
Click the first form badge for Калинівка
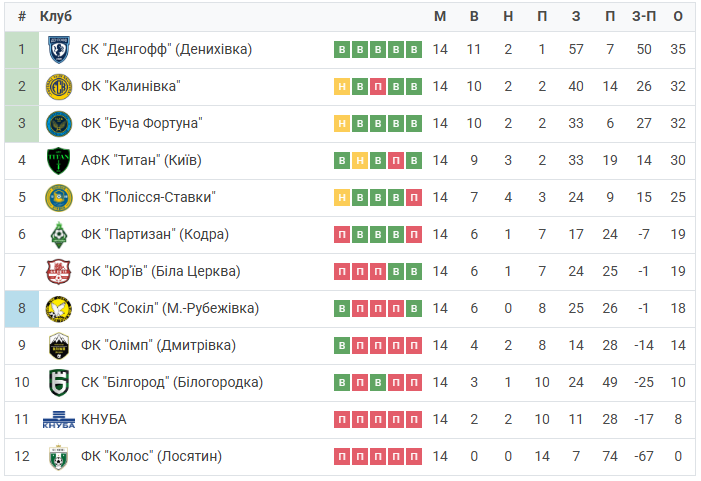pos(342,86)
